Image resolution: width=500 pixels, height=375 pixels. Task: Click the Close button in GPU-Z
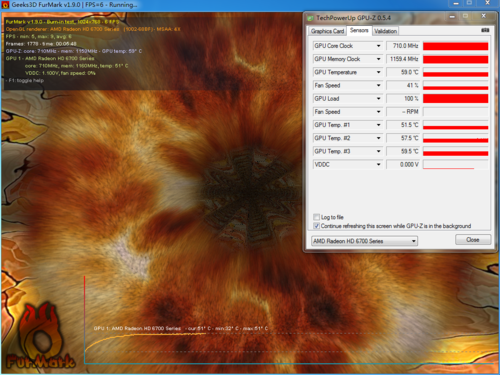click(x=473, y=240)
